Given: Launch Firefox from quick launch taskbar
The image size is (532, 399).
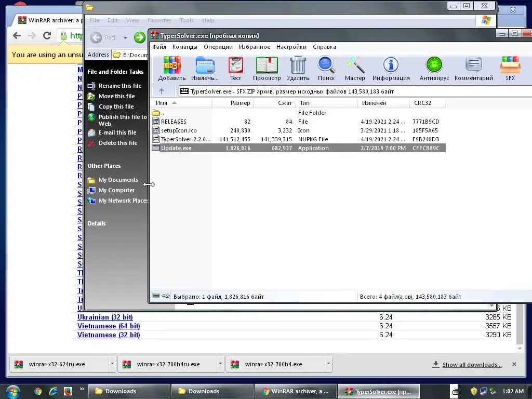Looking at the screenshot, I should coord(68,391).
